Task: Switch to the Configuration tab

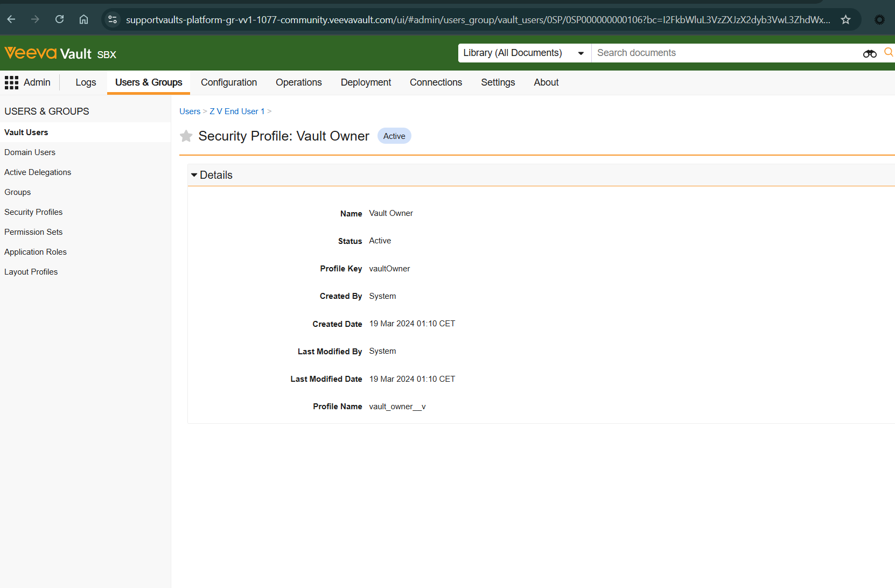Action: [x=229, y=82]
